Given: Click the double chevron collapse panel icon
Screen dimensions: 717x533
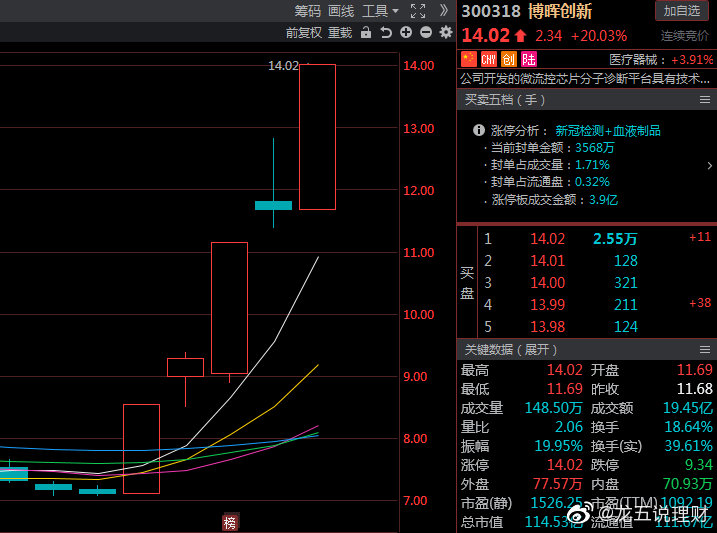Looking at the screenshot, I should (443, 10).
